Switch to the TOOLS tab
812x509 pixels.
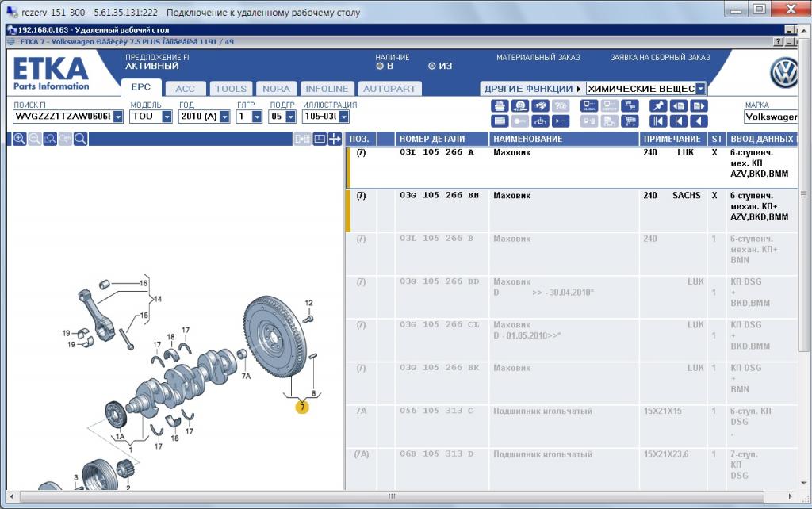click(231, 89)
